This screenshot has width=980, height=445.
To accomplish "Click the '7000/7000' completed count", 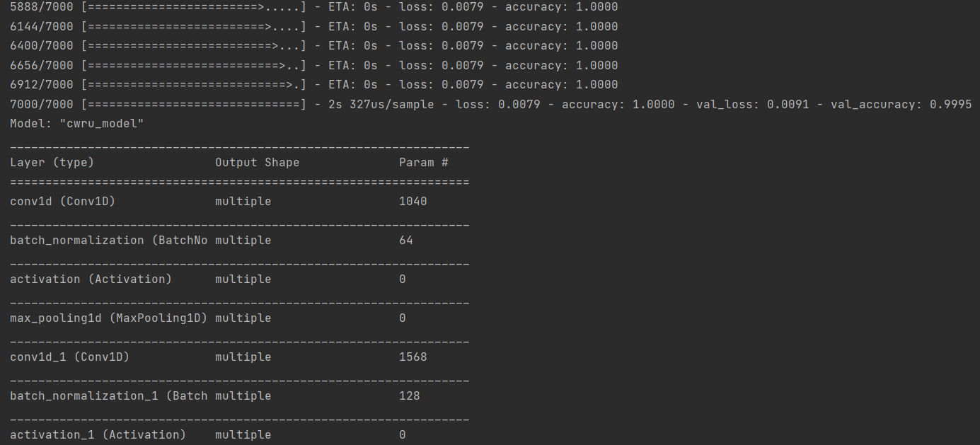I will (x=41, y=104).
